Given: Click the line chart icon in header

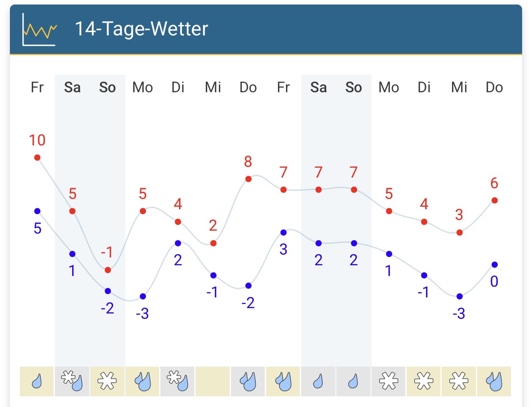Looking at the screenshot, I should click(39, 29).
